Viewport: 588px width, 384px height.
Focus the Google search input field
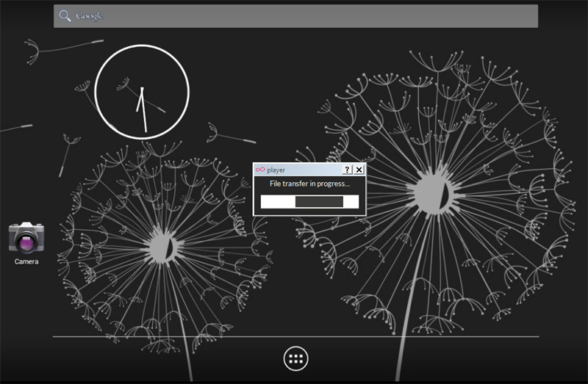tap(295, 16)
